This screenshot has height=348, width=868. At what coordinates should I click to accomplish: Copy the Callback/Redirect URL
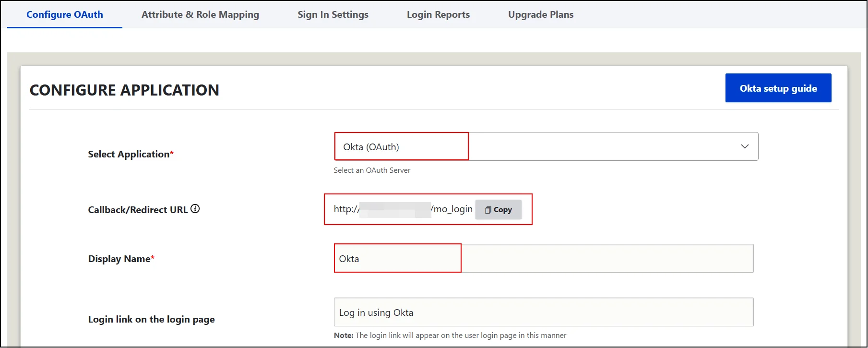(x=498, y=210)
